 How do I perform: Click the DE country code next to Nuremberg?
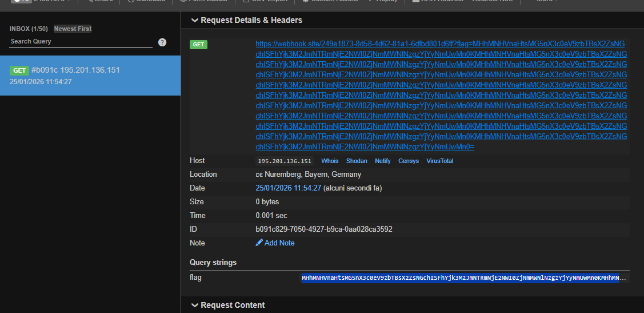click(259, 175)
